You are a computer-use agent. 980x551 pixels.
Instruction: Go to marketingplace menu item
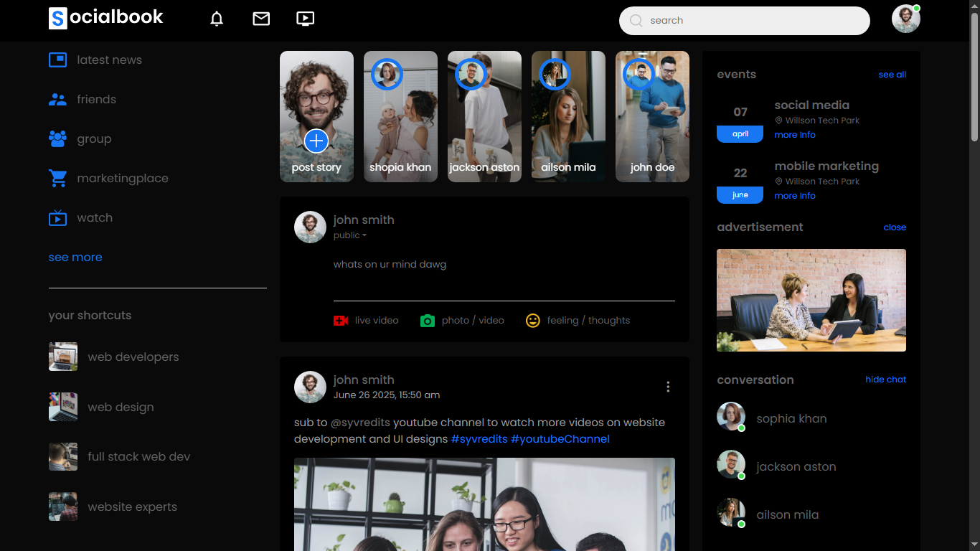[x=123, y=178]
